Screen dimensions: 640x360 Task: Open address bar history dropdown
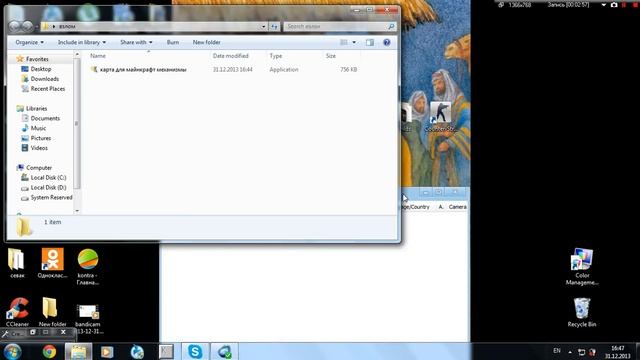263,27
